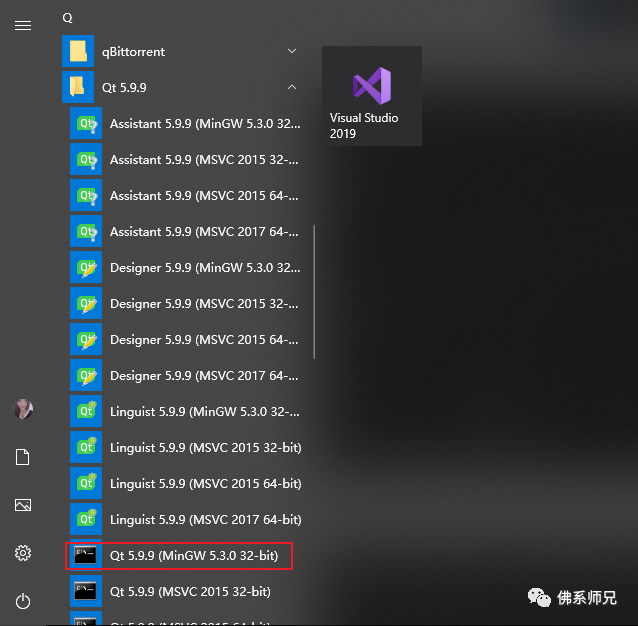The image size is (638, 626).
Task: Click Qt 5.9.9 (MinGW 5.3.0 32-bit) text
Action: coord(194,556)
